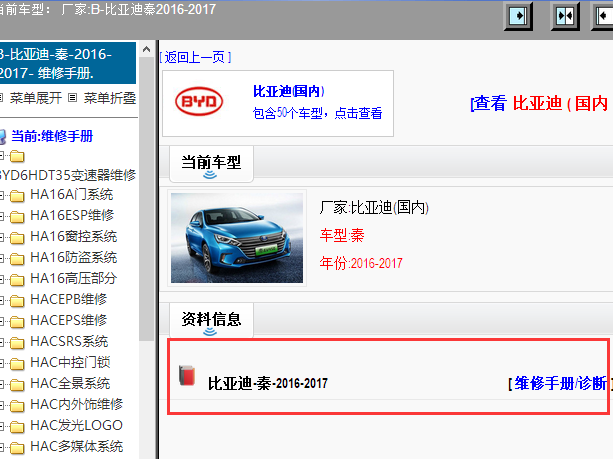
Task: Expand the HA16A门系统 tree node
Action: pos(2,195)
